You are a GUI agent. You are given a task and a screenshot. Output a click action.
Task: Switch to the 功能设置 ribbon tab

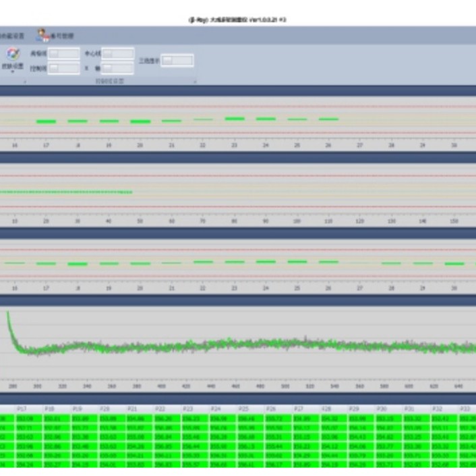tap(11, 36)
